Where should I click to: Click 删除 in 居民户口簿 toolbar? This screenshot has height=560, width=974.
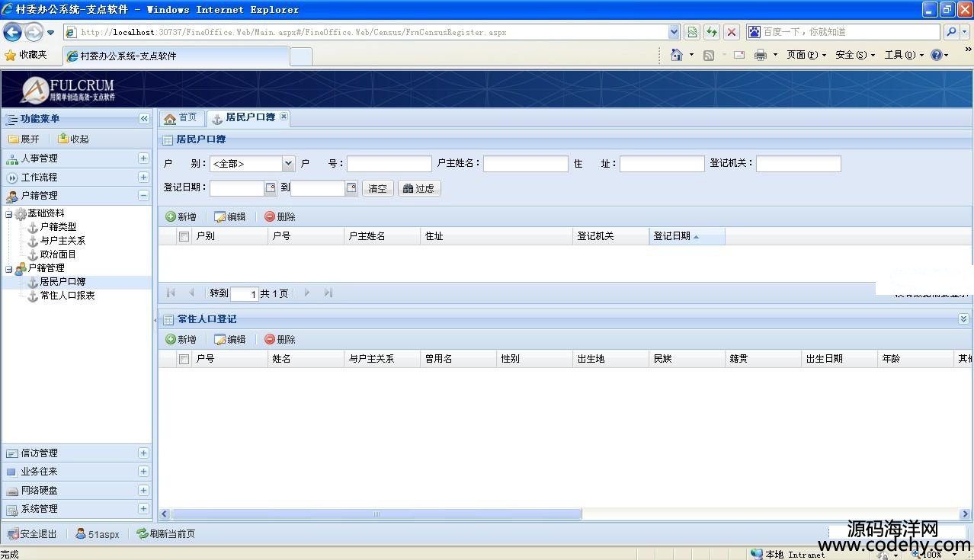point(280,217)
